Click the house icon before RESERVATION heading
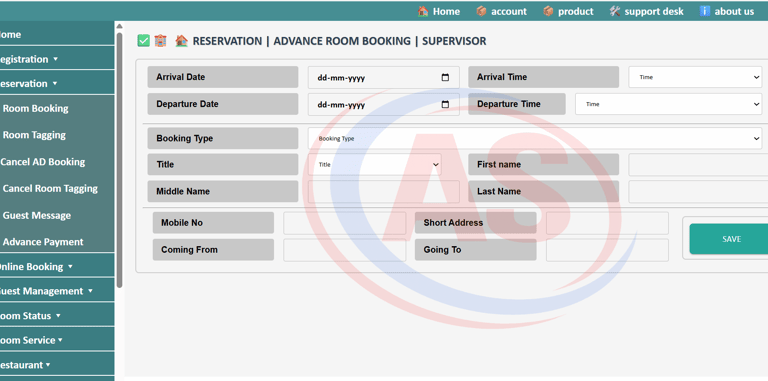768x381 pixels. point(181,41)
